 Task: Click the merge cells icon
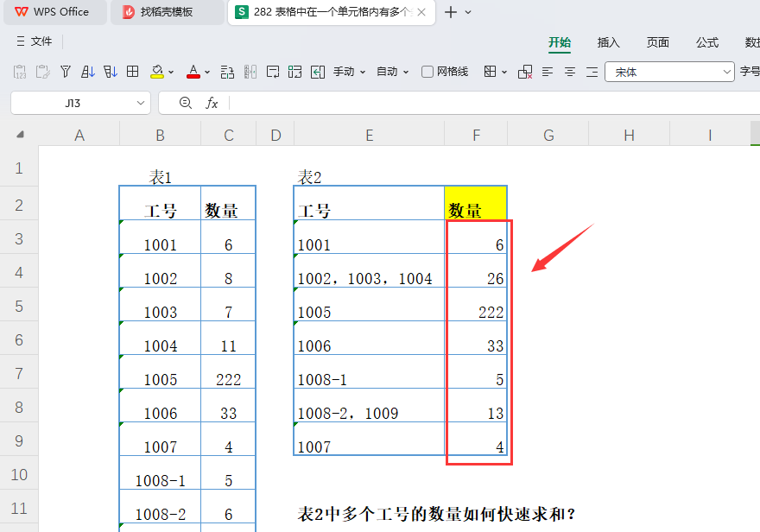click(x=294, y=73)
